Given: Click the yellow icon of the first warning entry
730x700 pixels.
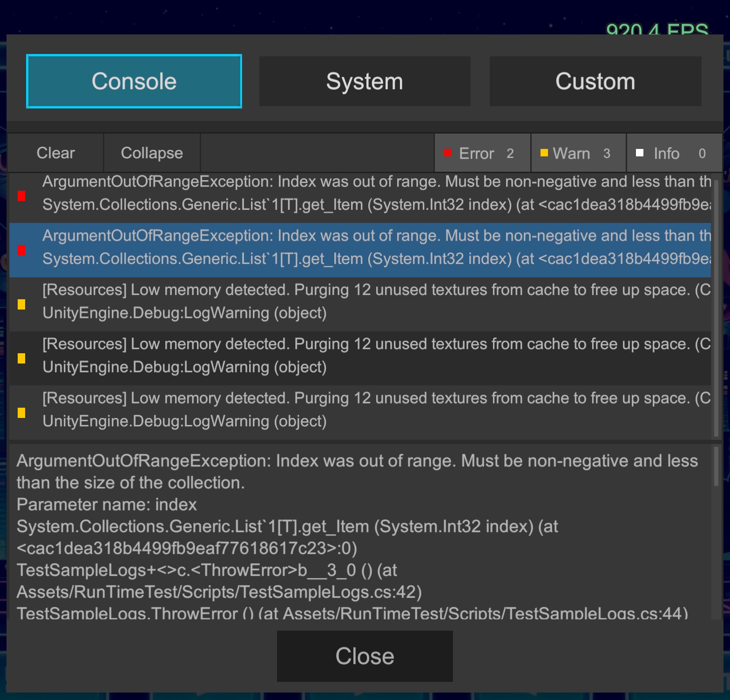Looking at the screenshot, I should click(x=21, y=304).
